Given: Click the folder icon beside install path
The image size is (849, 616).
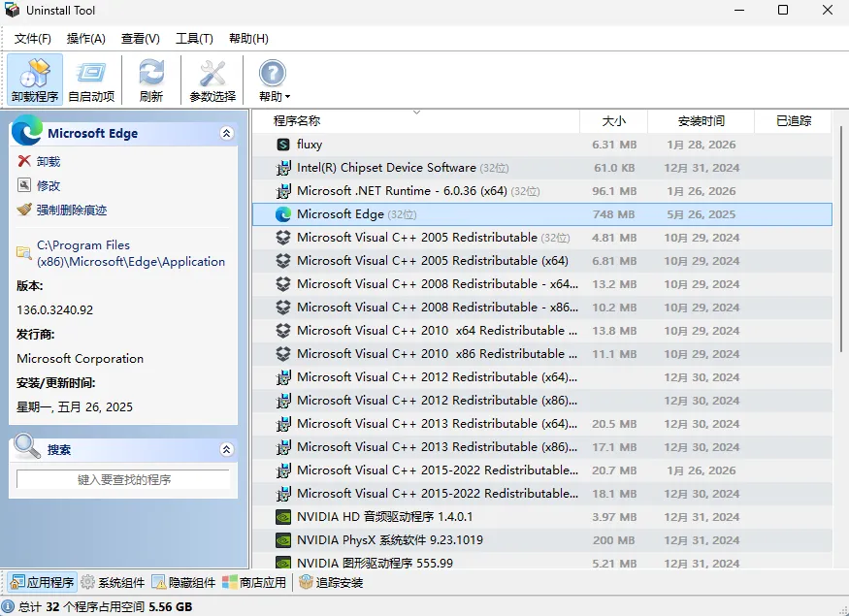Looking at the screenshot, I should click(24, 253).
